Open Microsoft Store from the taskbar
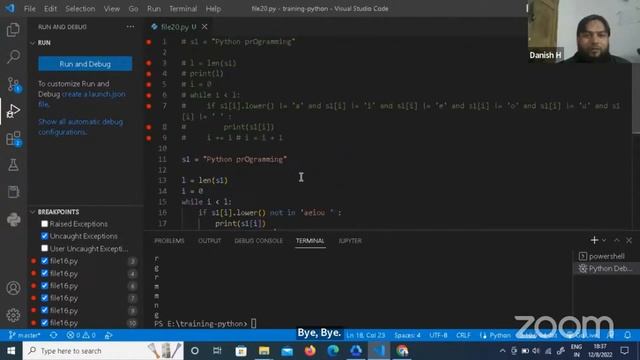The width and height of the screenshot is (640, 360). tap(241, 351)
